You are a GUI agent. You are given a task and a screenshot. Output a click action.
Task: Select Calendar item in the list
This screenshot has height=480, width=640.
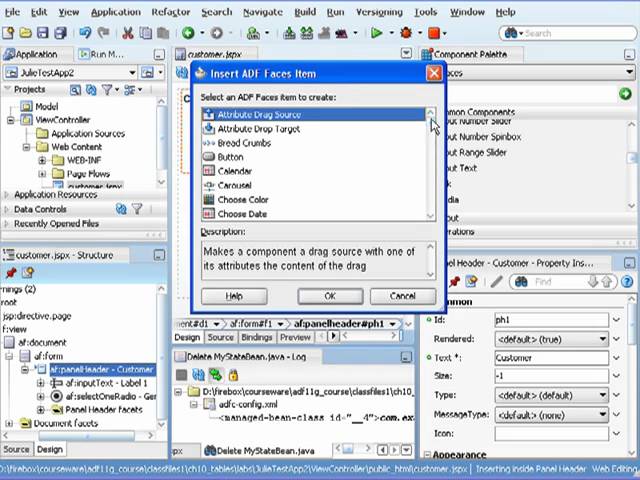click(x=313, y=171)
